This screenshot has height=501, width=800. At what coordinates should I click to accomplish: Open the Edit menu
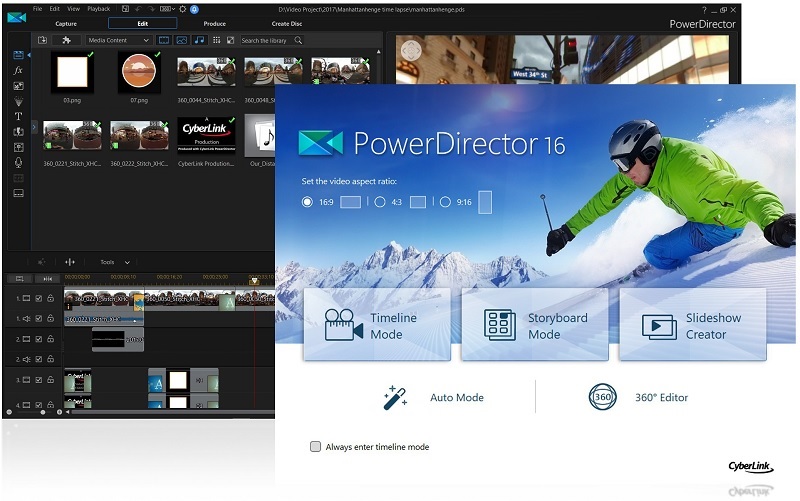click(55, 9)
